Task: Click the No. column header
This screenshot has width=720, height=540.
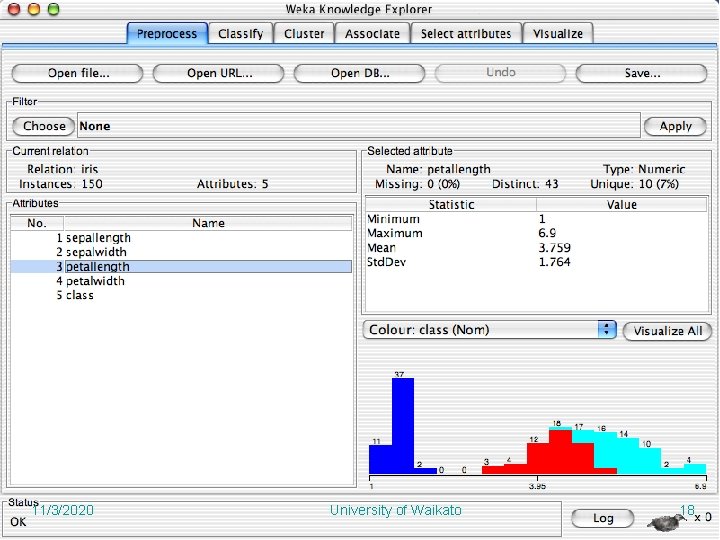Action: (37, 223)
